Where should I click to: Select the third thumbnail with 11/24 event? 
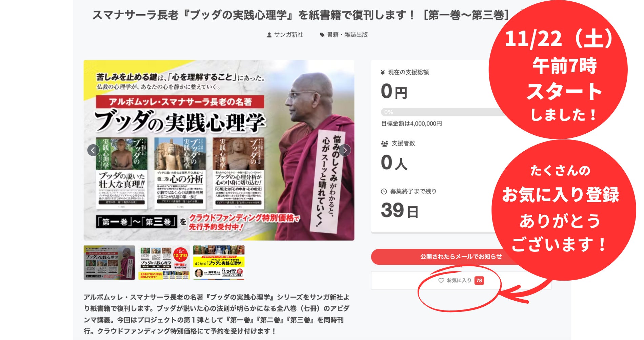coord(219,263)
